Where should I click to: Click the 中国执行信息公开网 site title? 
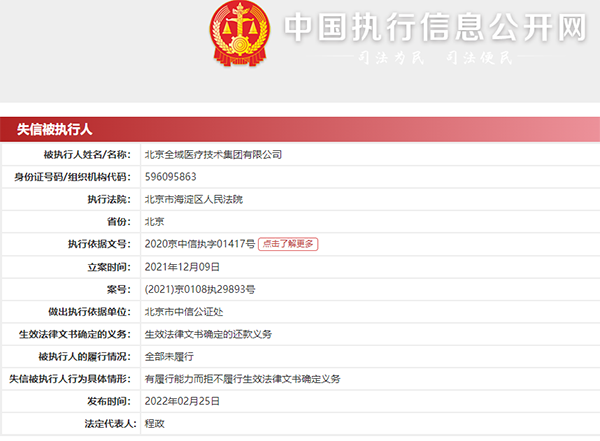(x=435, y=27)
